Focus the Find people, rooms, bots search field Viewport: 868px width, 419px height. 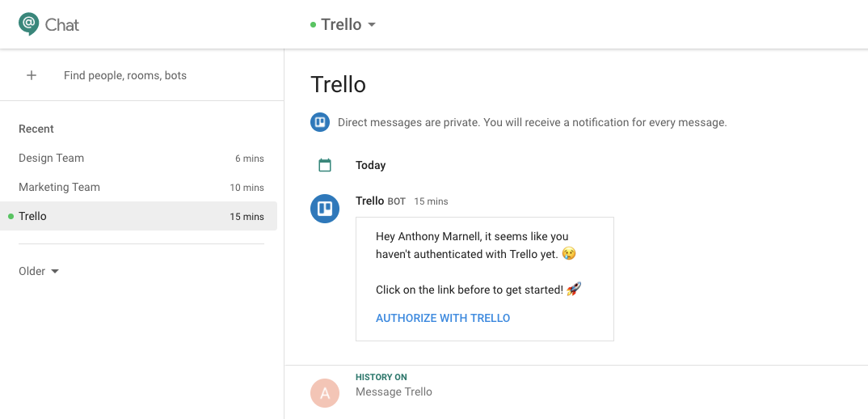click(125, 75)
